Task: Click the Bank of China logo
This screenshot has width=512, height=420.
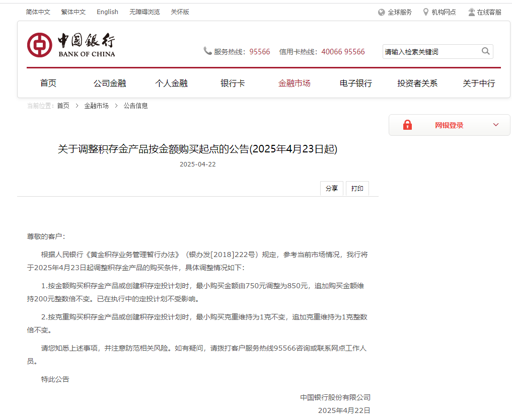Action: click(x=71, y=45)
